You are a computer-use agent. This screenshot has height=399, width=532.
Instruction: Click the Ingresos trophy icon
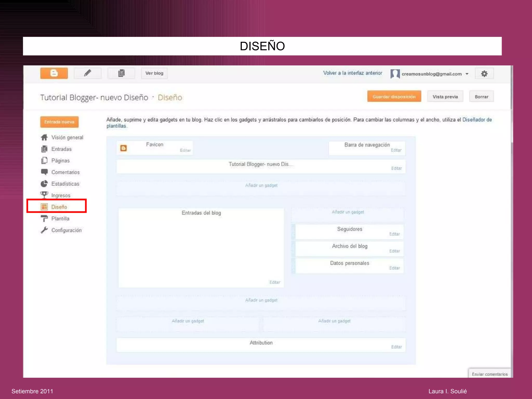[44, 195]
